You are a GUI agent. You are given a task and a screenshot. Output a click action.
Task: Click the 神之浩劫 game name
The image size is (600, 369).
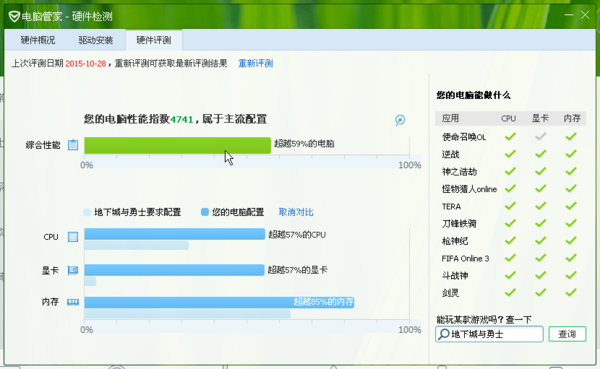tap(459, 171)
